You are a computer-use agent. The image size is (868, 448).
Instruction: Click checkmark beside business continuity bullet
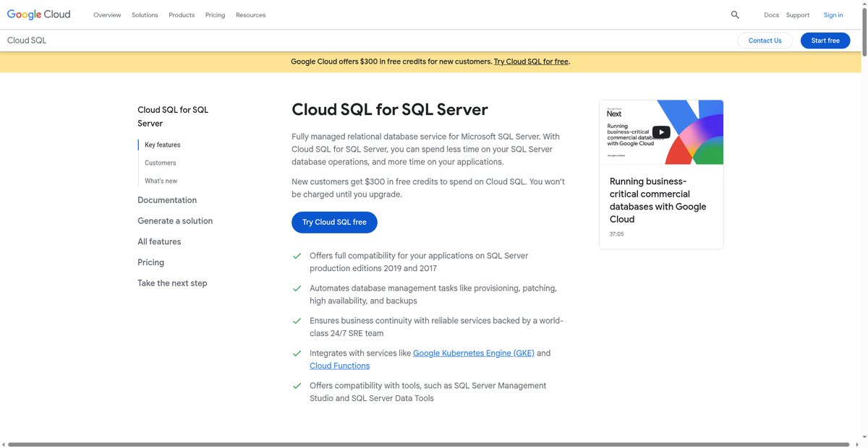click(297, 321)
